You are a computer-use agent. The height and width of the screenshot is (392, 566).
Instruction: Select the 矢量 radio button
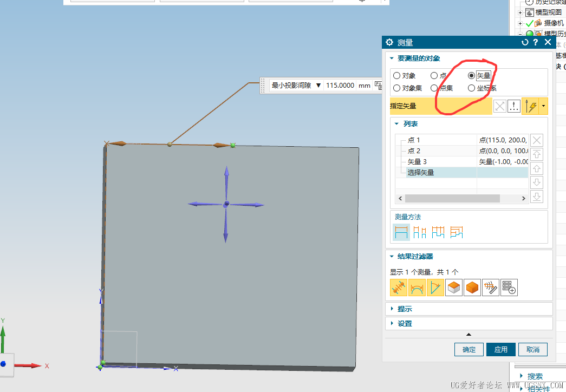pyautogui.click(x=471, y=75)
